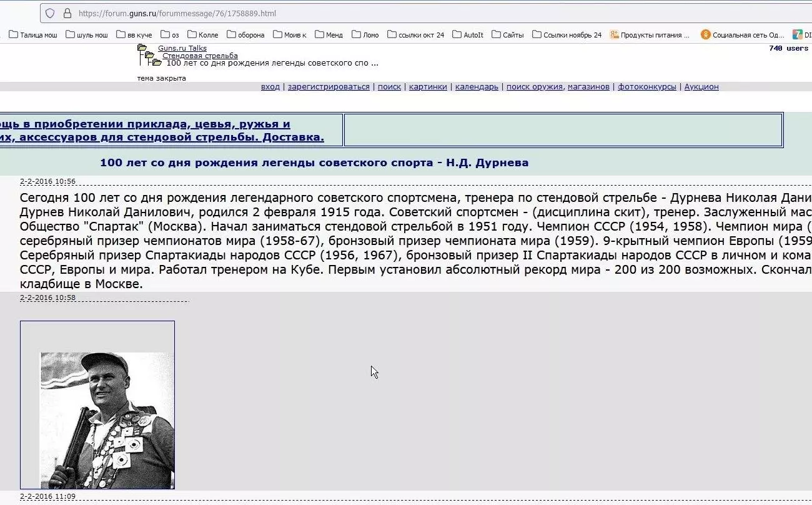Click the page icon before the topic title
The height and width of the screenshot is (505, 812).
(156, 62)
